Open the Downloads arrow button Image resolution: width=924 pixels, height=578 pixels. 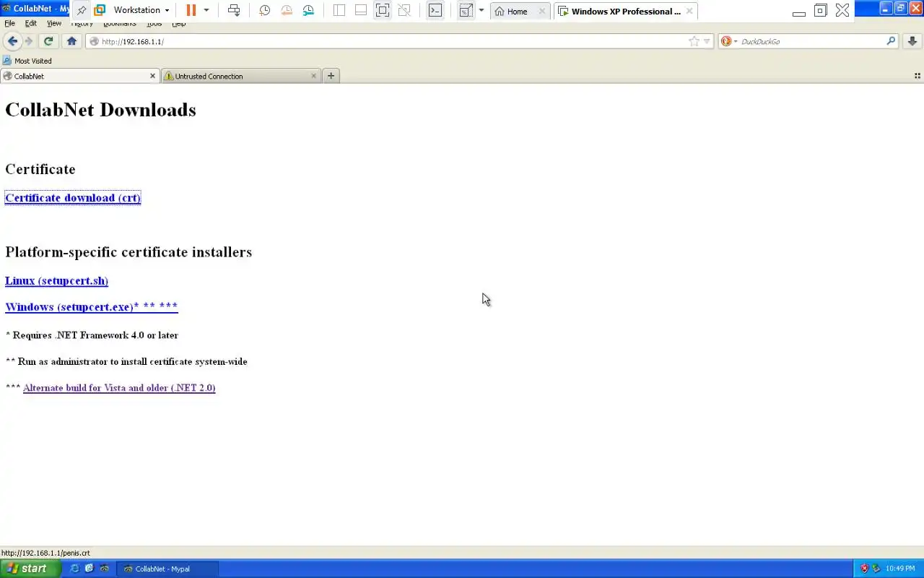pyautogui.click(x=912, y=41)
